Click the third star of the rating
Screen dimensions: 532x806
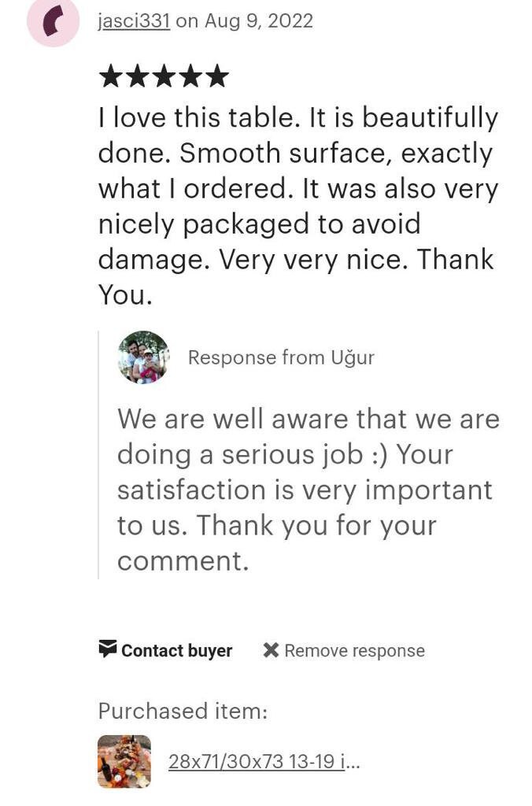pyautogui.click(x=164, y=76)
